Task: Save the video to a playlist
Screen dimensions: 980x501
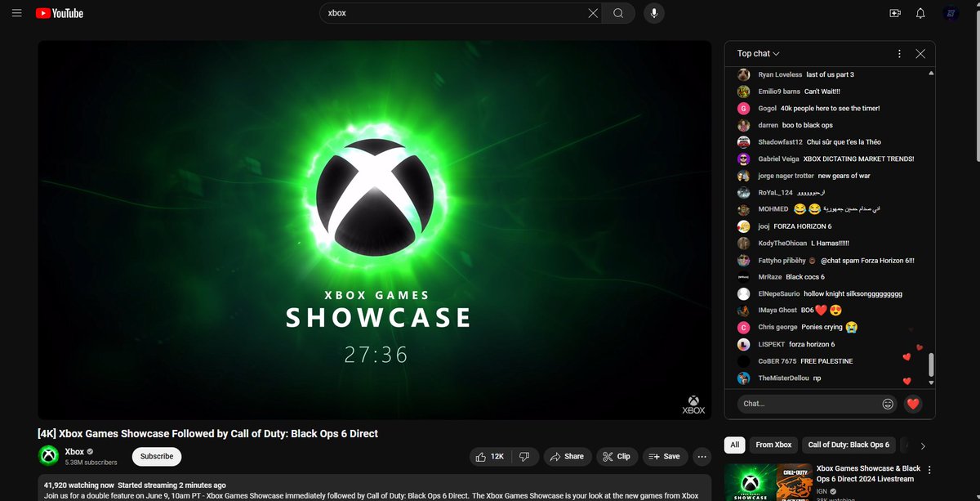Action: point(664,456)
